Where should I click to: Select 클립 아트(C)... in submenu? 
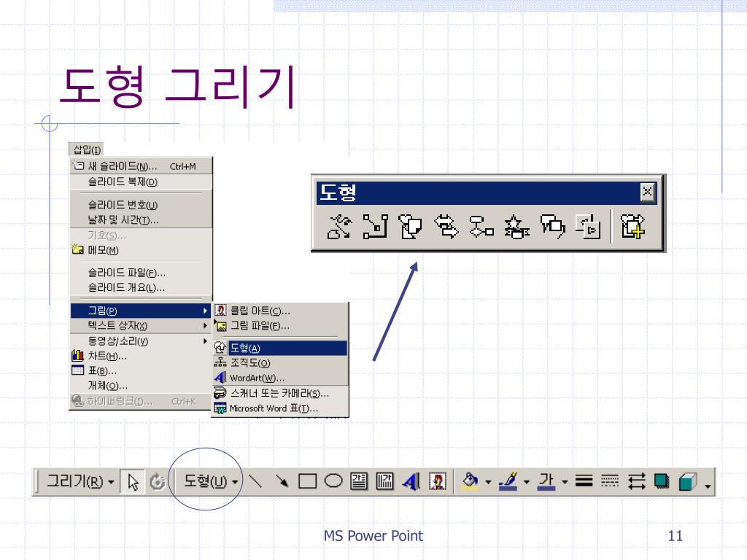(x=280, y=311)
